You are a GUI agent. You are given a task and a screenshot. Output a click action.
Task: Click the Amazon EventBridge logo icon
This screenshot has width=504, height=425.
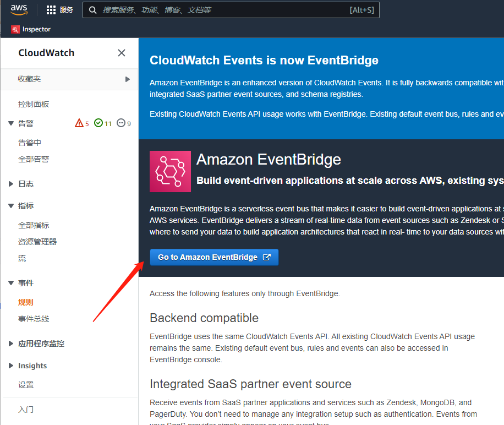click(x=170, y=171)
